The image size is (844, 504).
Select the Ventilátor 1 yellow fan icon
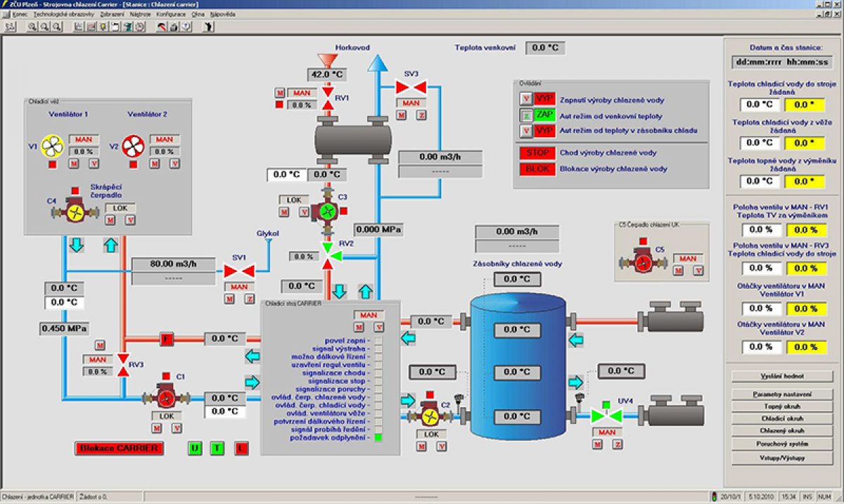(x=52, y=146)
